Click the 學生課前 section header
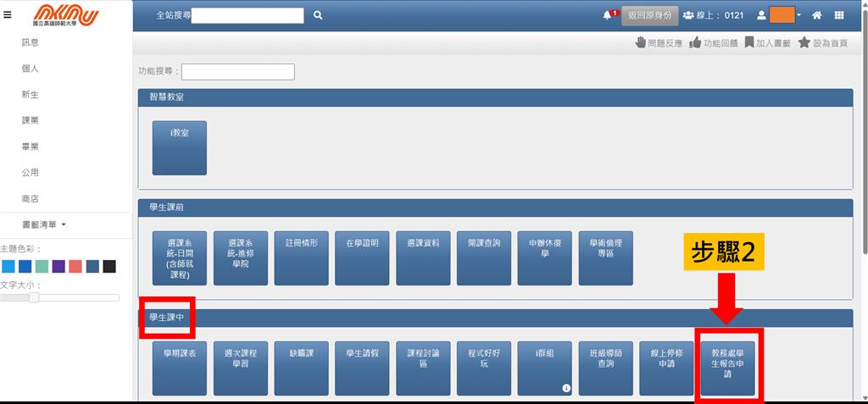This screenshot has width=868, height=404. tap(495, 208)
